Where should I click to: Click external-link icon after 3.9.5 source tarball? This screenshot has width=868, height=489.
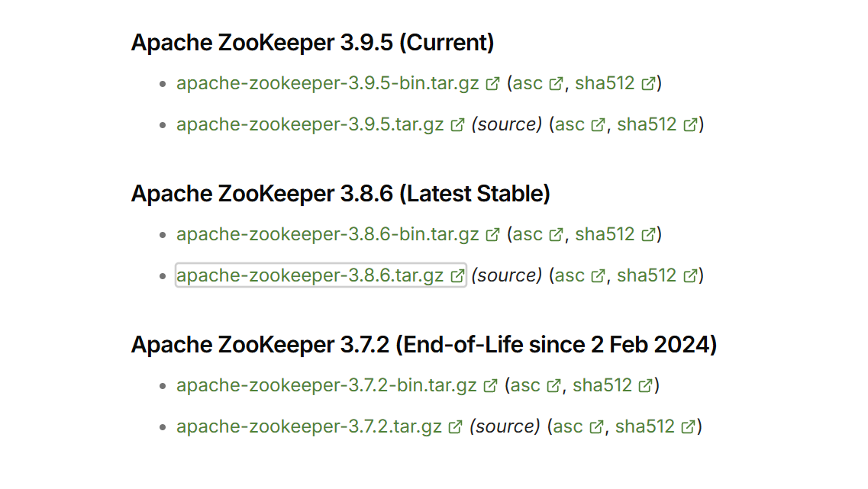[457, 125]
